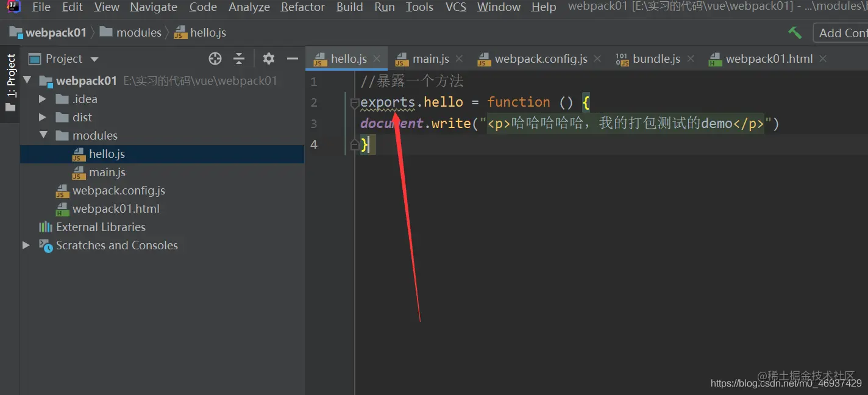Viewport: 868px width, 395px height.
Task: Click the webpack01.html file icon in tree
Action: [62, 209]
